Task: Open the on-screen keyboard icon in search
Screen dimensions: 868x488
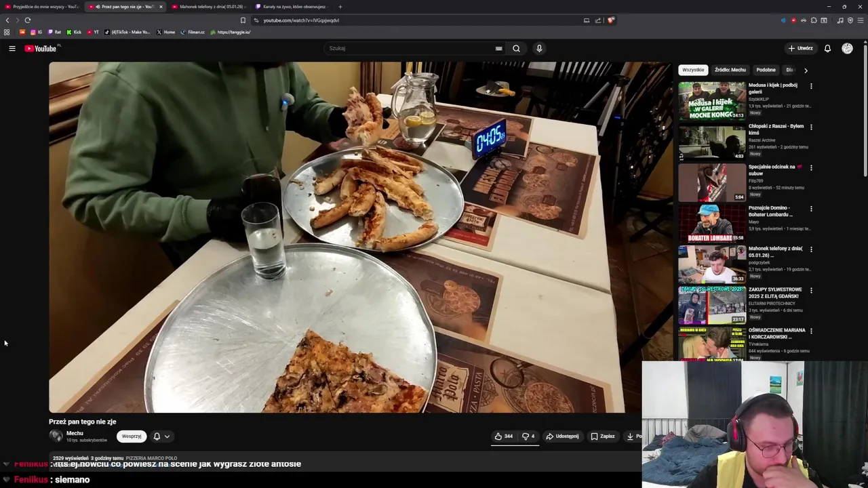Action: tap(498, 48)
